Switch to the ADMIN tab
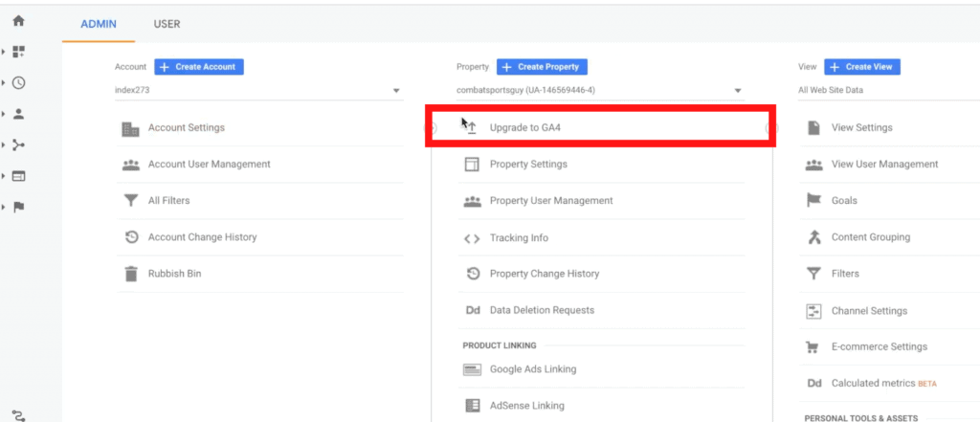 tap(99, 24)
